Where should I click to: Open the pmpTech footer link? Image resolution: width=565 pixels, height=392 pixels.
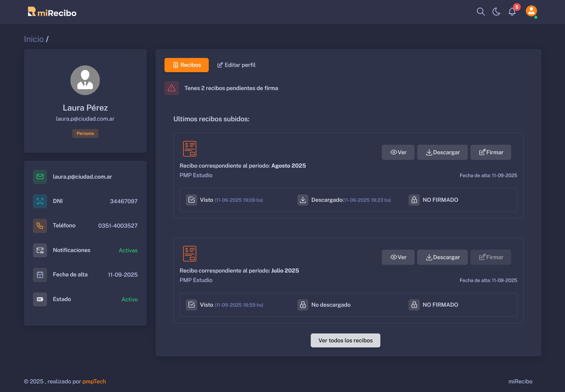pos(94,382)
